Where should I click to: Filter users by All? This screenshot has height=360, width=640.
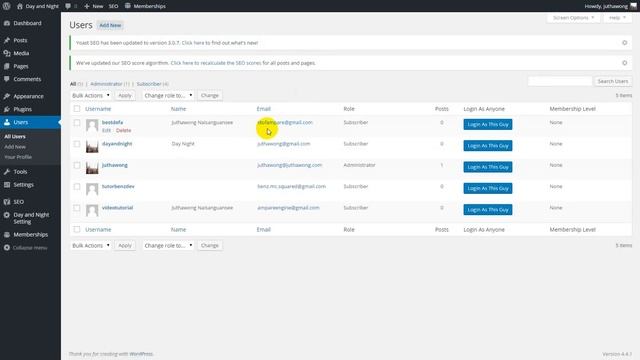pos(73,84)
